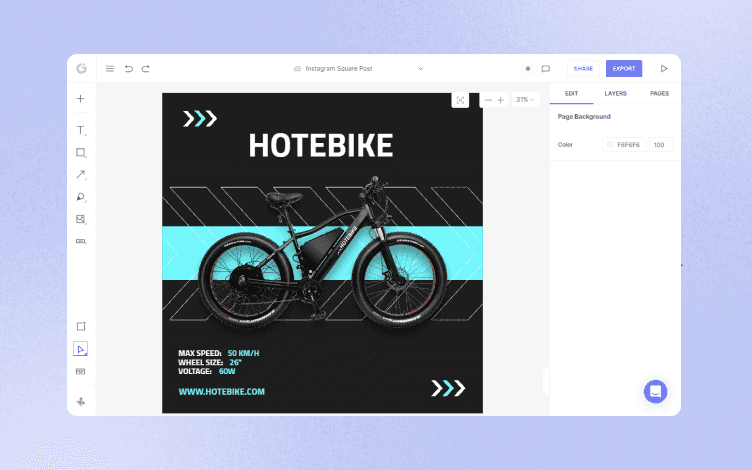Play the presentation preview
The height and width of the screenshot is (470, 752).
[x=664, y=69]
